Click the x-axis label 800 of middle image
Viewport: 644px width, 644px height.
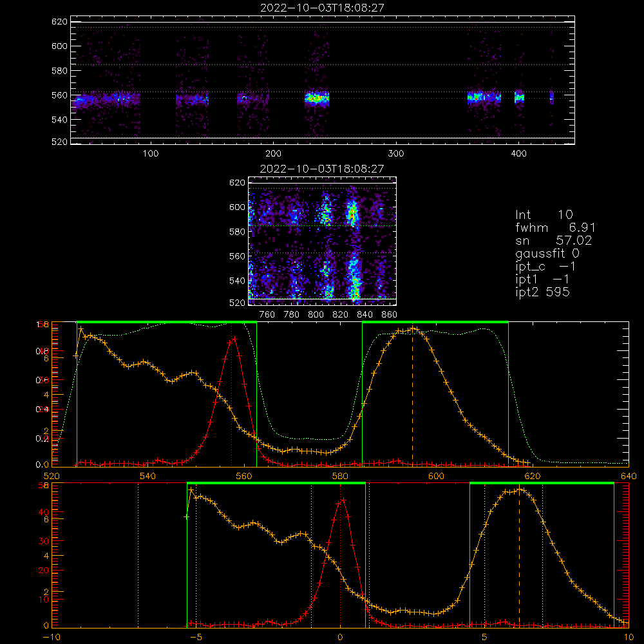[316, 315]
